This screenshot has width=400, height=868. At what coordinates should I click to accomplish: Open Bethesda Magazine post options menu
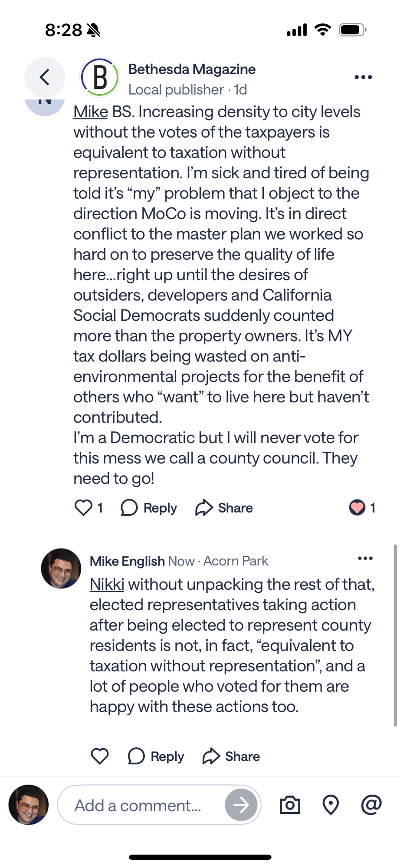[363, 77]
